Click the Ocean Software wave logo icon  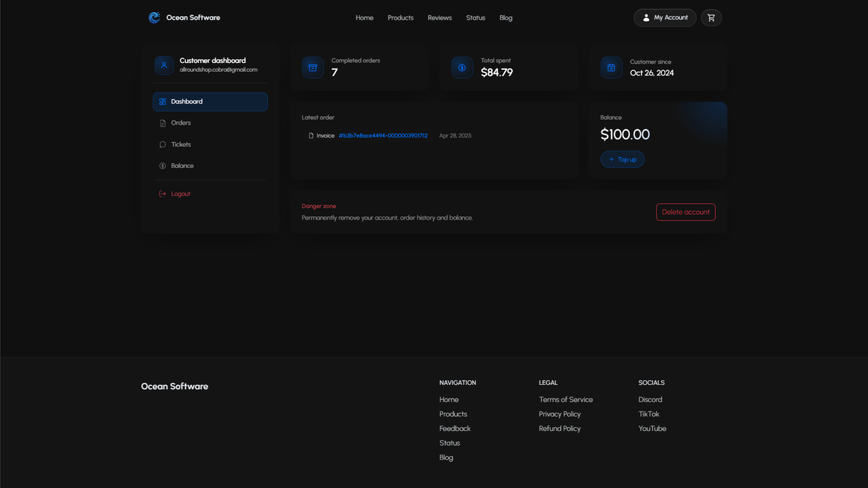pos(155,18)
